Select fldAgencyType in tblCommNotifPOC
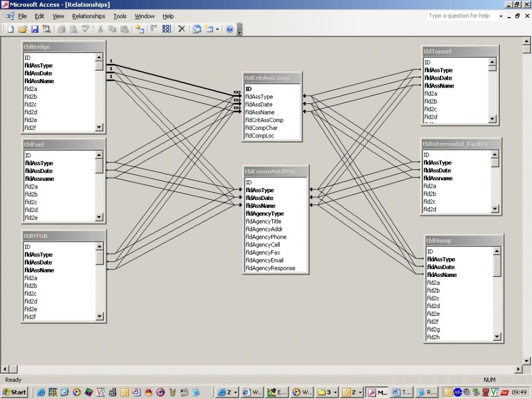The image size is (532, 399). (265, 213)
